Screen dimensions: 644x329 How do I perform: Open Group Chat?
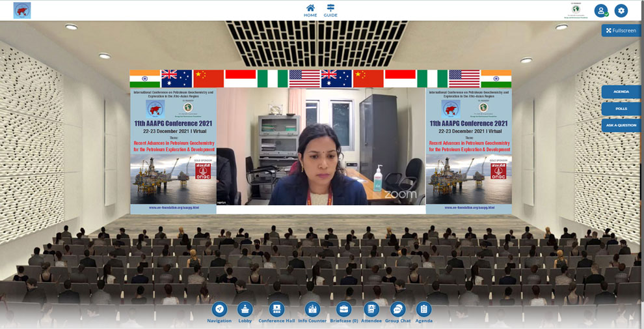coord(397,313)
